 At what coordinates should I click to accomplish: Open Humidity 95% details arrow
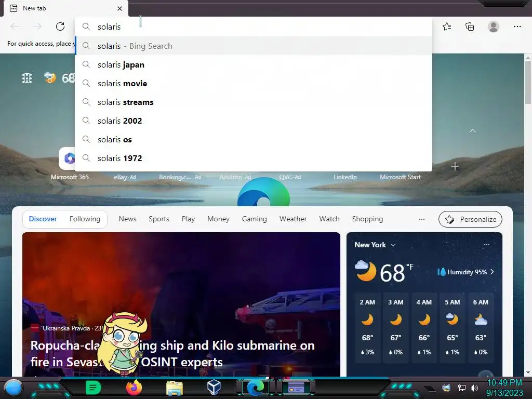coord(493,272)
